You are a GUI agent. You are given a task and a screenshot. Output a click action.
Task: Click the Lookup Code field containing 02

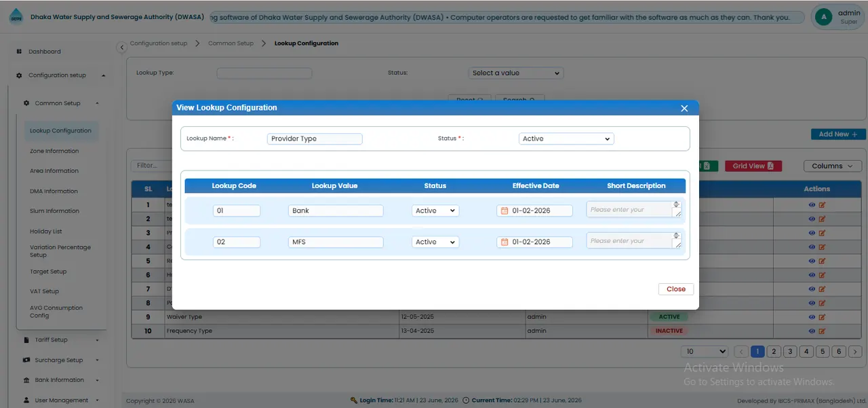[x=237, y=242]
